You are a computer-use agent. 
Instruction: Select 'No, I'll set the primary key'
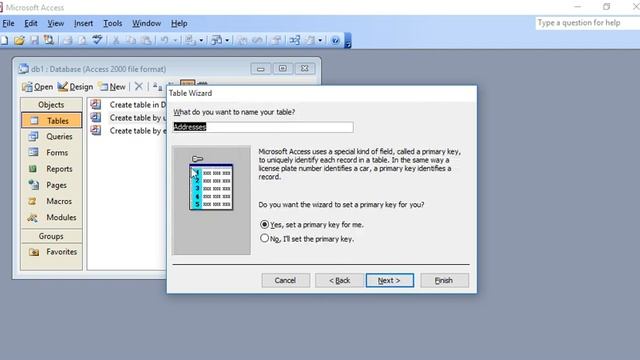click(307, 239)
